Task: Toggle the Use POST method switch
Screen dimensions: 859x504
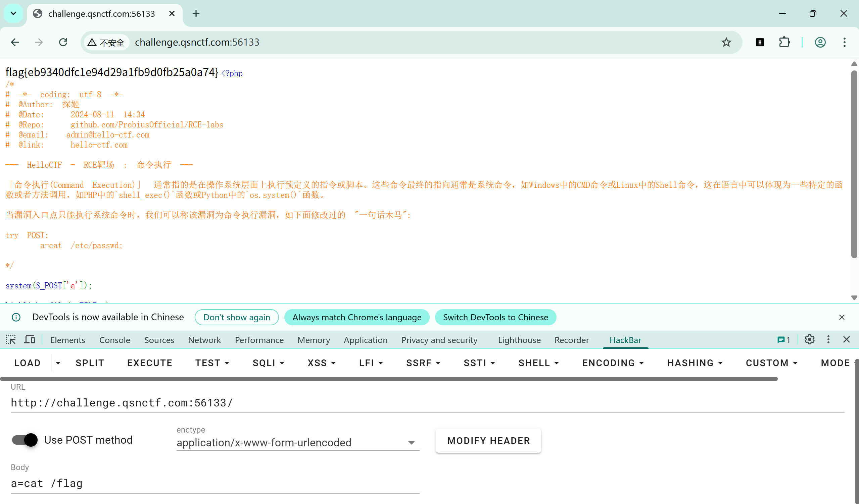Action: click(25, 440)
